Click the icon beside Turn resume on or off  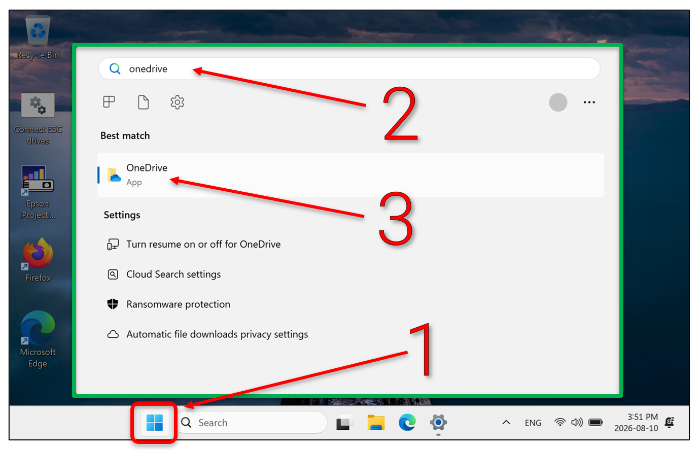coord(112,244)
